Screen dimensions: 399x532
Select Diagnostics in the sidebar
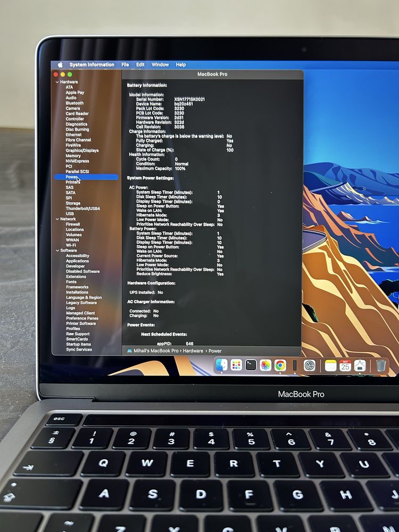76,124
